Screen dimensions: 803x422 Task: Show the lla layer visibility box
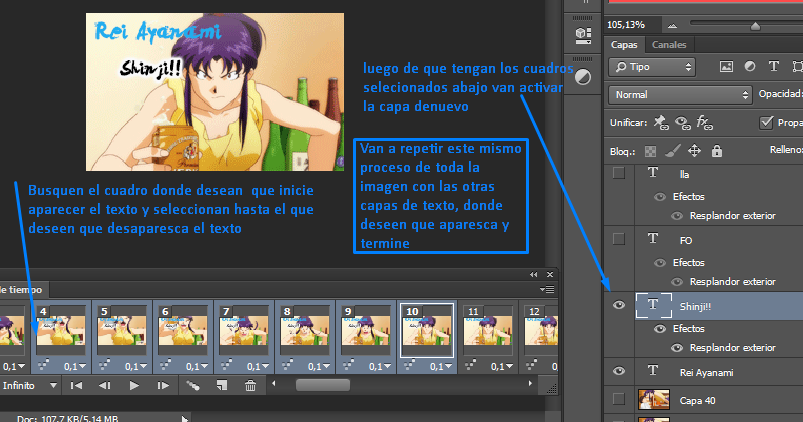[619, 173]
